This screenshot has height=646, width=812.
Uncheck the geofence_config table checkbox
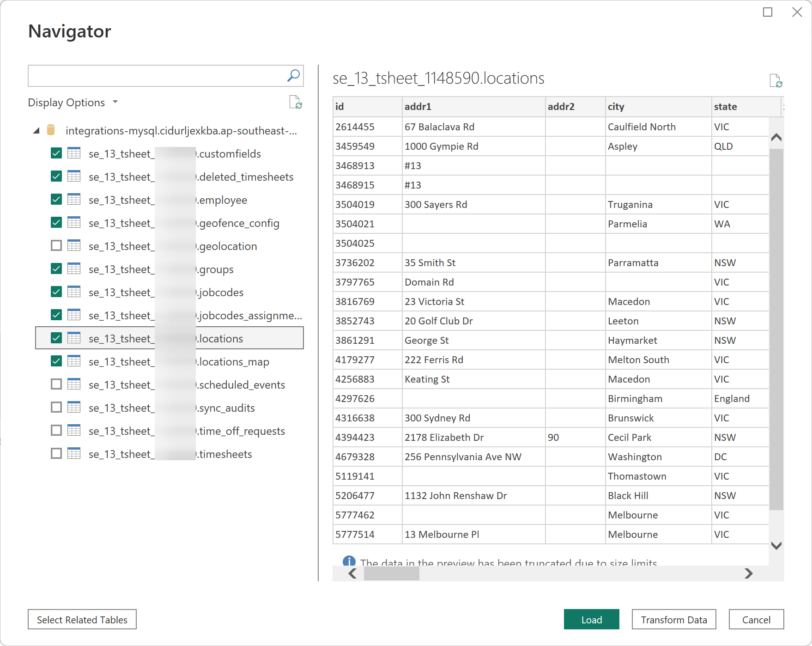(56, 222)
